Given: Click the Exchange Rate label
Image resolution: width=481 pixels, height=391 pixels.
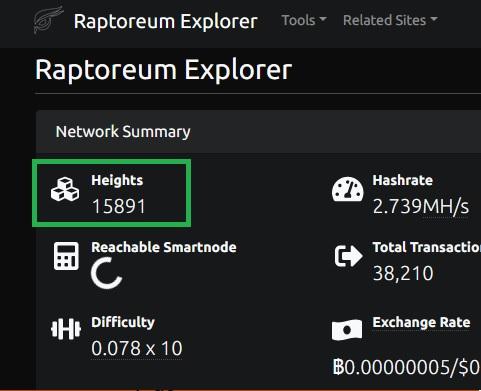Looking at the screenshot, I should [x=421, y=322].
